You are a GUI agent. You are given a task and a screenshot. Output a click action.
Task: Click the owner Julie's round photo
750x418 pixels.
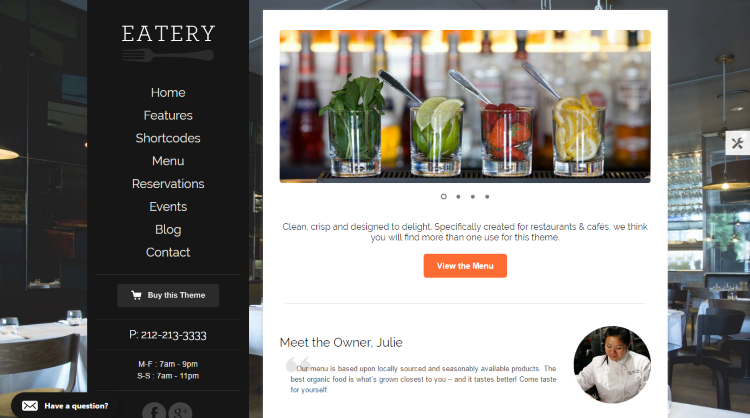612,364
